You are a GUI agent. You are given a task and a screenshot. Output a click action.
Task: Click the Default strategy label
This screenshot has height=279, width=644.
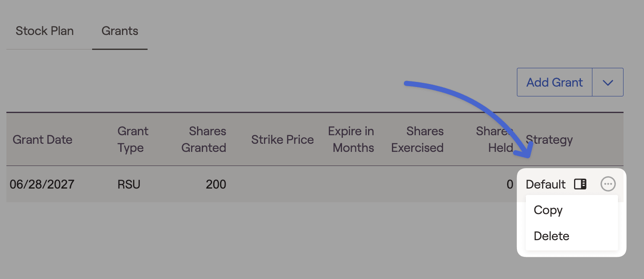545,184
